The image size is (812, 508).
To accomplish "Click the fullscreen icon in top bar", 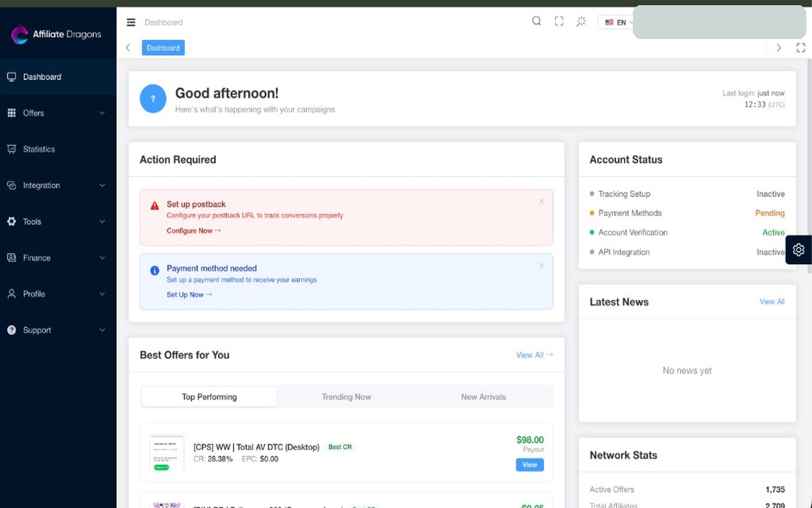I will [x=559, y=21].
